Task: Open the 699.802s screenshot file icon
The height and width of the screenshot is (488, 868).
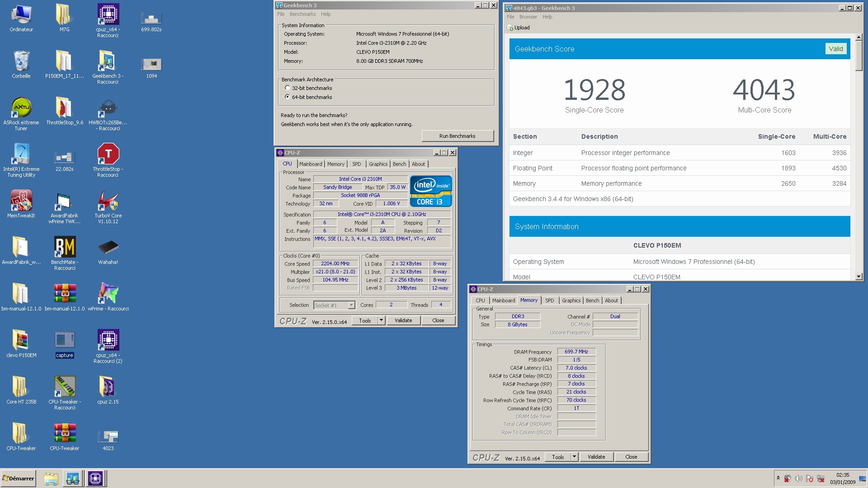Action: (151, 21)
